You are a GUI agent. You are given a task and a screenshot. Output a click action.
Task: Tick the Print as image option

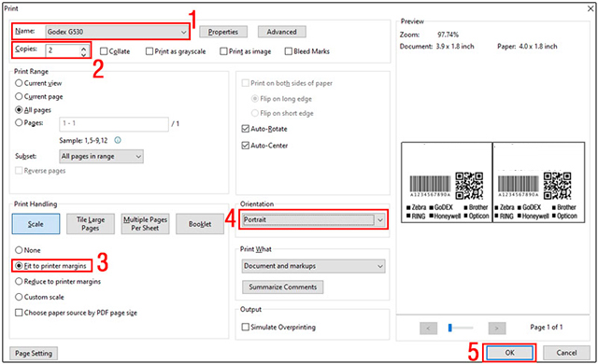click(x=223, y=51)
